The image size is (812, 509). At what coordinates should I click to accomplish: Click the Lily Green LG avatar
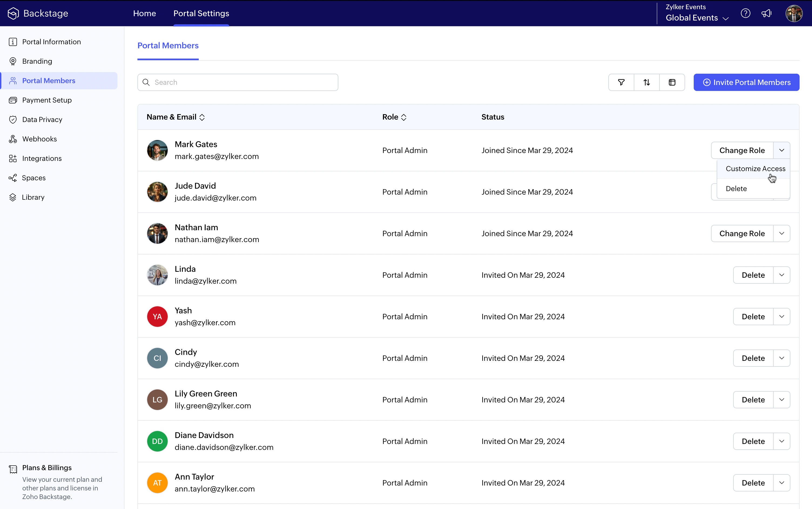coord(157,400)
